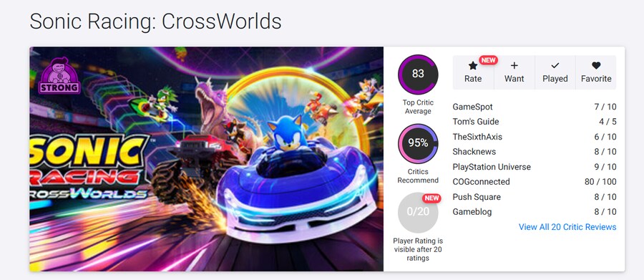
Task: Open PlayStation Universe review
Action: tap(535, 167)
